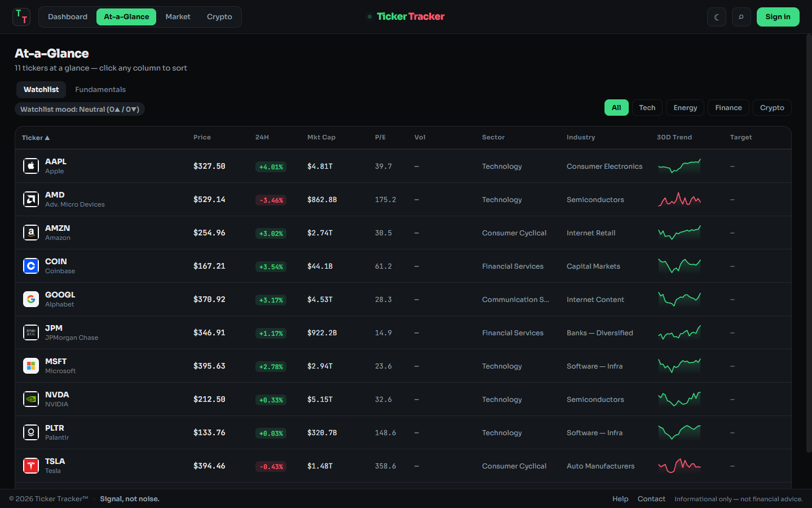Switch to Watchlist tab
This screenshot has height=508, width=812.
[41, 90]
